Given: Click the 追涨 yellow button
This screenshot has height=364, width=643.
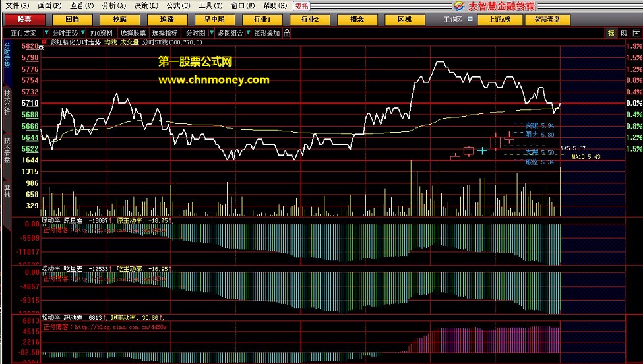Looking at the screenshot, I should 168,19.
